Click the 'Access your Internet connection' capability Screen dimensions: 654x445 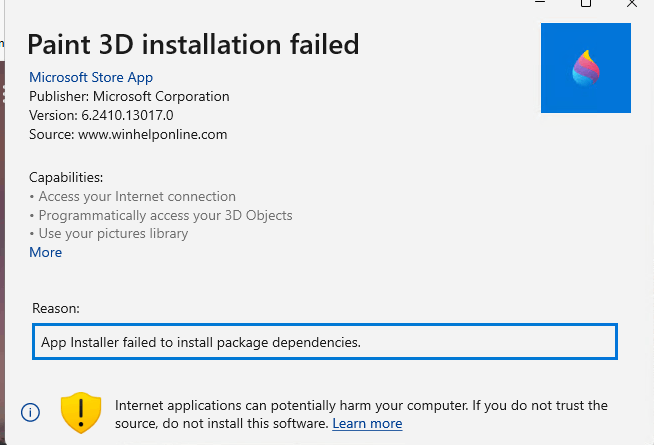pos(137,197)
